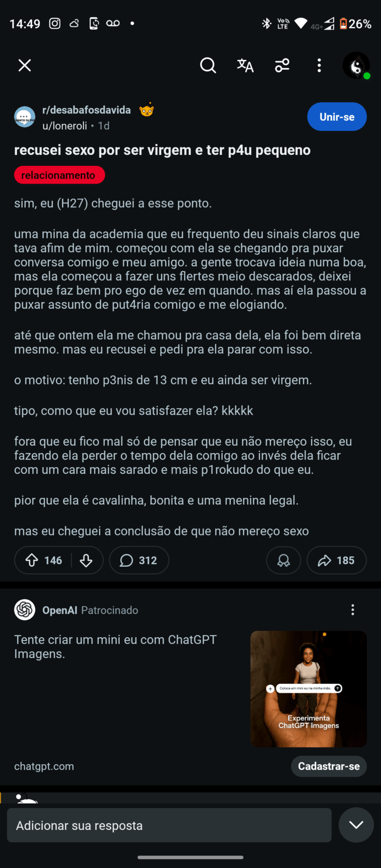Share the post using the share icon

336,560
